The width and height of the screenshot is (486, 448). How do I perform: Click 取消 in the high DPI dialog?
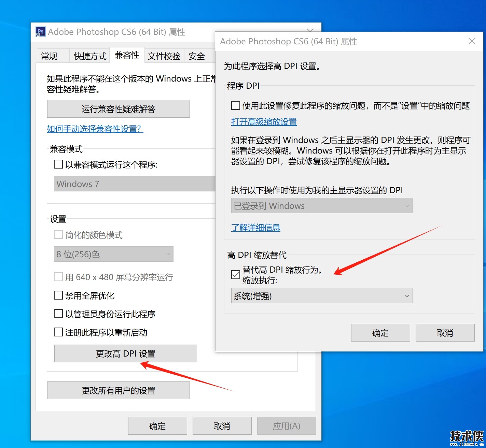pos(445,333)
